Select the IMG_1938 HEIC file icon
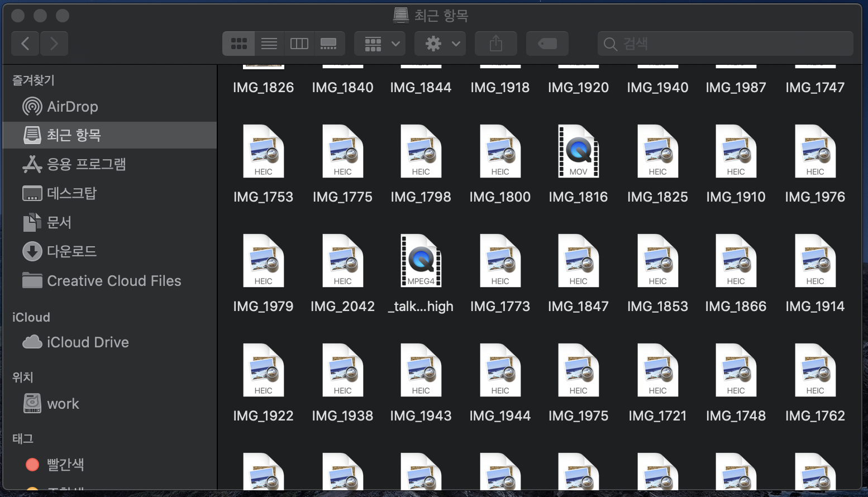868x497 pixels. (343, 370)
